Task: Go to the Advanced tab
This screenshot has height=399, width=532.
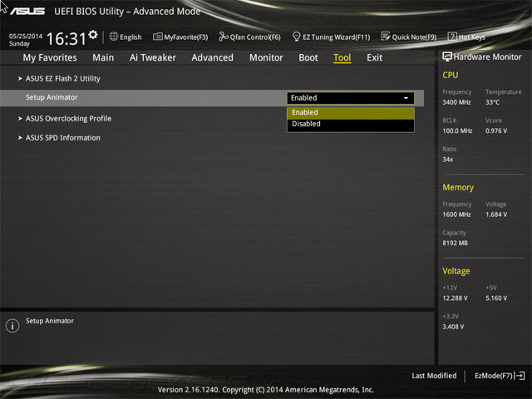Action: (x=213, y=57)
